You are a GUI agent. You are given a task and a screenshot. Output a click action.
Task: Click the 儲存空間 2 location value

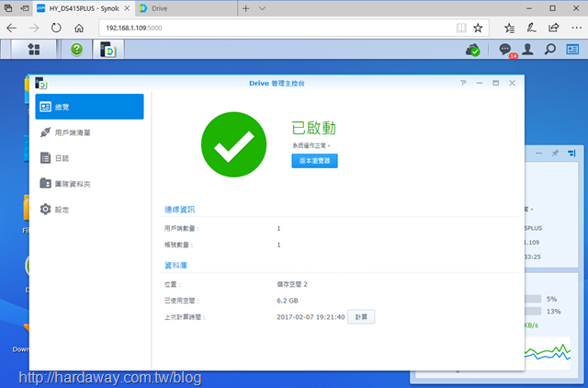[x=292, y=284]
